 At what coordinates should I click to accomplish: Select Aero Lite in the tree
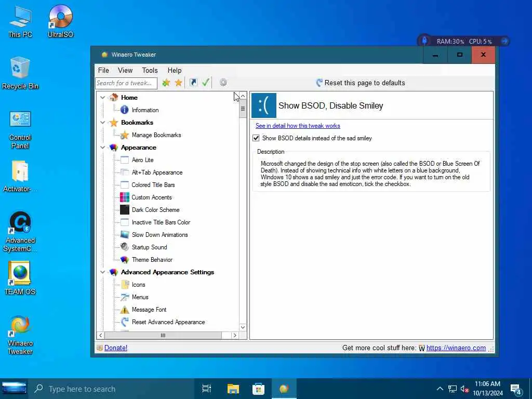(x=142, y=160)
